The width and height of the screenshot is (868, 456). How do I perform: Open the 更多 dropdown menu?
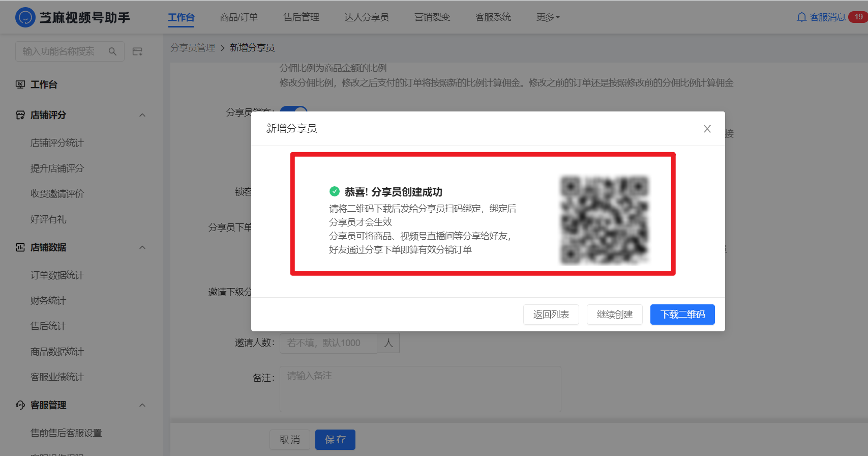pos(548,17)
